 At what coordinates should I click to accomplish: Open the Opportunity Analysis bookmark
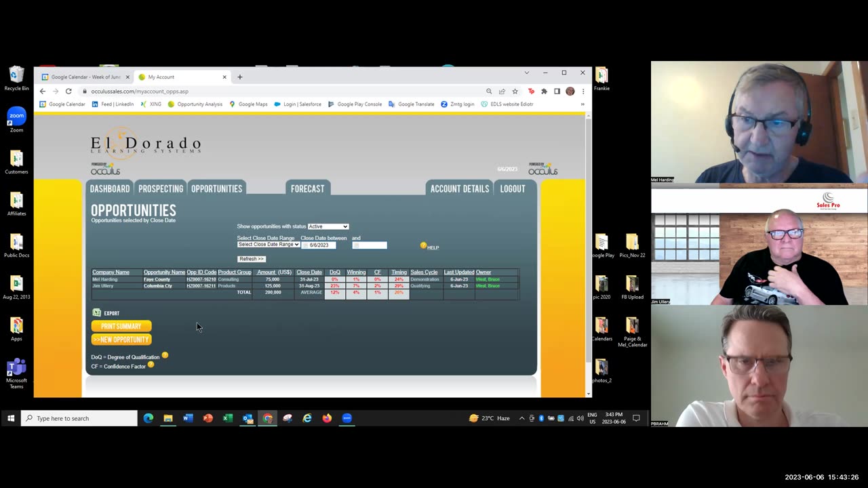195,104
